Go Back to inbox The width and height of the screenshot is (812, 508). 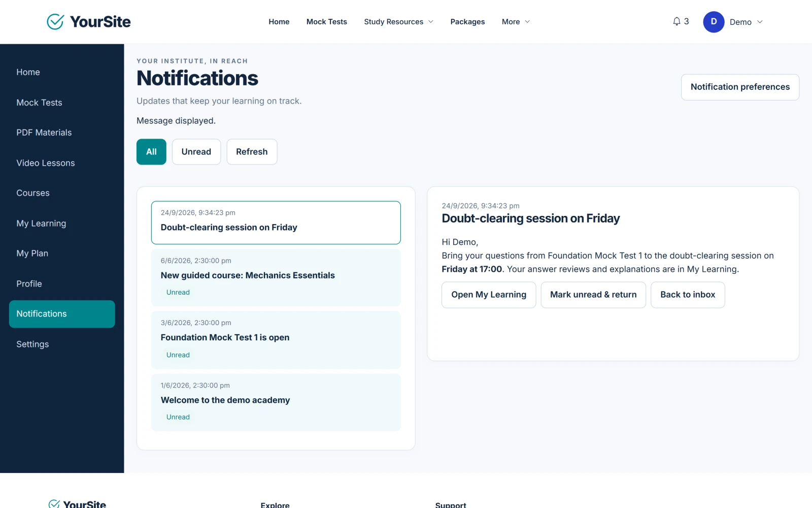pos(688,295)
